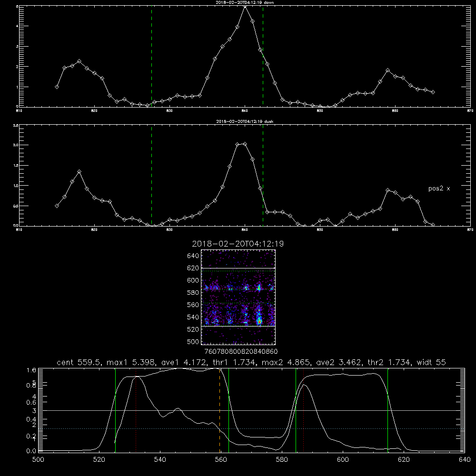Click the green vertical line right of orange dashed line
The width and height of the screenshot is (476, 476).
228,410
